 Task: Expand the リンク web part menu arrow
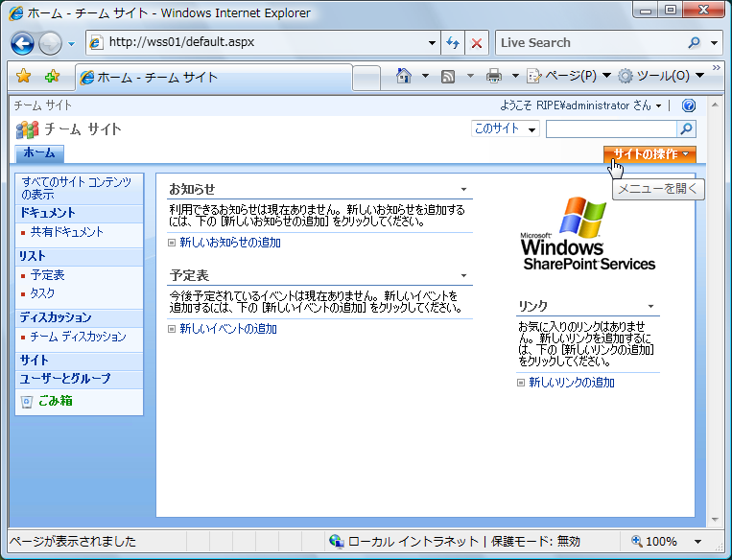[650, 307]
